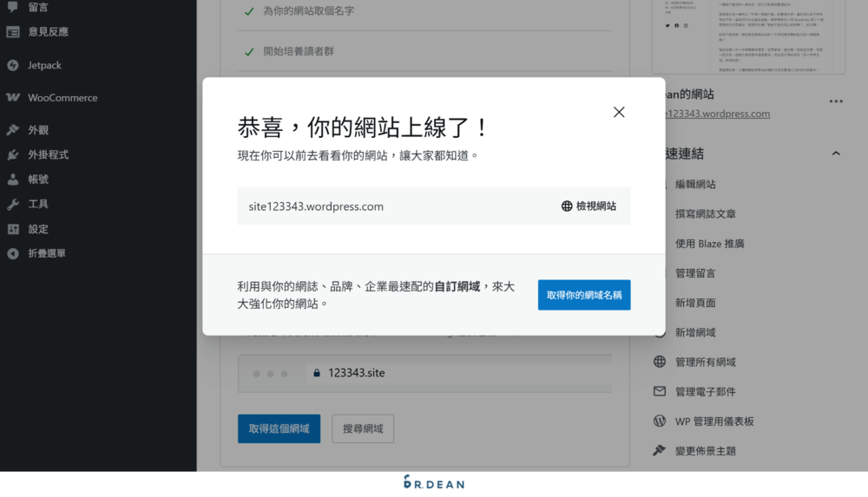Screen dimensions: 868x497
Task: Click 編輯網站 quick link
Action: pyautogui.click(x=695, y=184)
